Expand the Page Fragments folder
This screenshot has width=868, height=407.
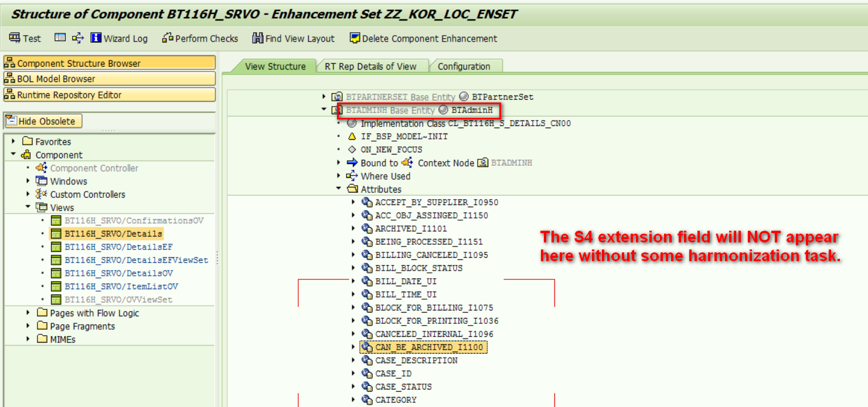[28, 326]
